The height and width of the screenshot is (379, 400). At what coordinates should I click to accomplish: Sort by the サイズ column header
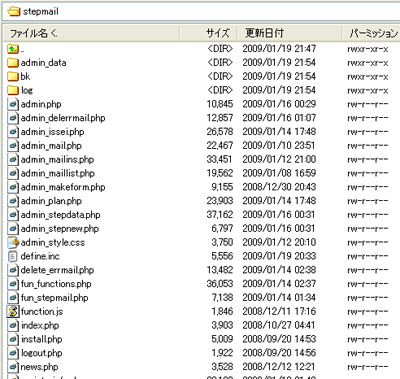208,33
